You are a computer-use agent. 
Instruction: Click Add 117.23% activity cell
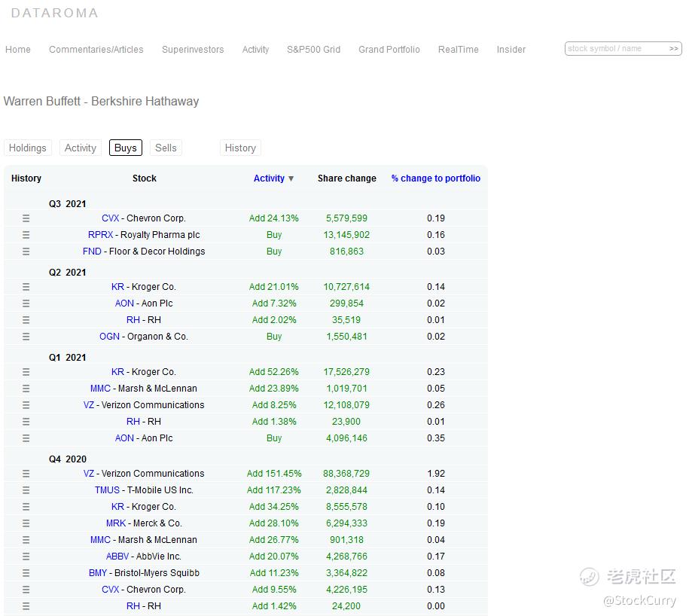tap(274, 490)
